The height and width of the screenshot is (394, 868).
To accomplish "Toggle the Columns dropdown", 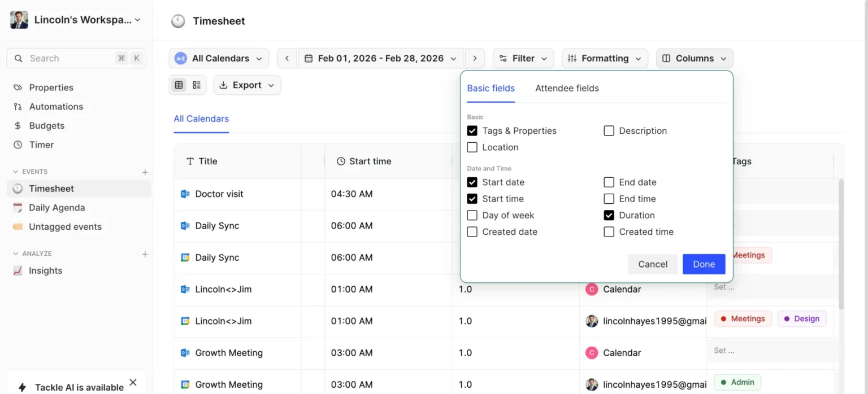I will tap(695, 58).
